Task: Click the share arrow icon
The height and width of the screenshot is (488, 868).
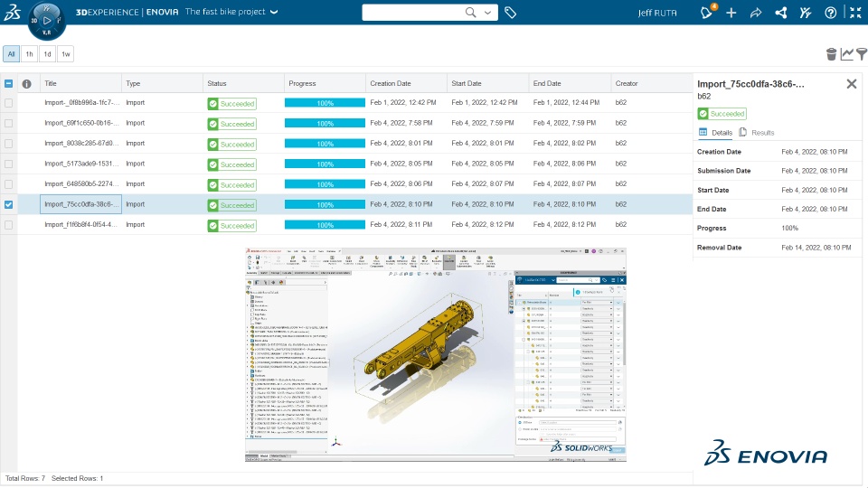Action: (756, 13)
